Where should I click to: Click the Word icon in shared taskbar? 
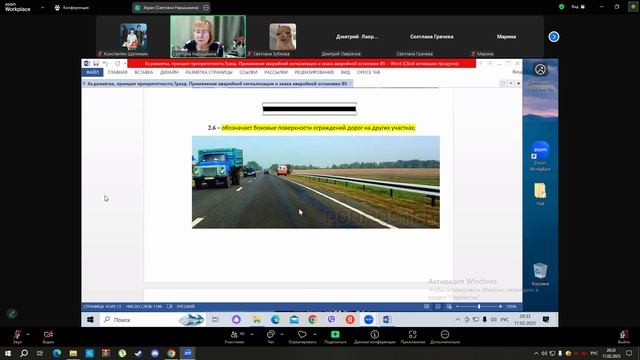pyautogui.click(x=387, y=320)
